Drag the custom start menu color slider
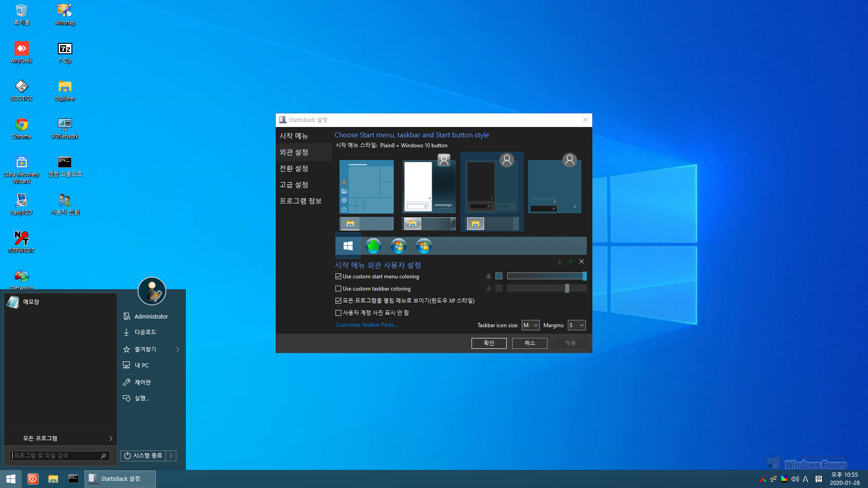This screenshot has height=488, width=868. click(x=584, y=276)
